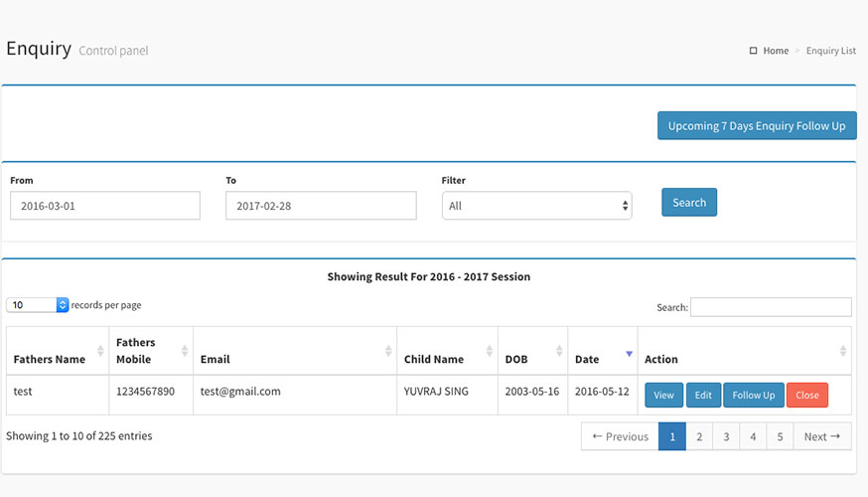The height and width of the screenshot is (497, 868).
Task: Sort table by Child Name column
Action: tap(490, 351)
